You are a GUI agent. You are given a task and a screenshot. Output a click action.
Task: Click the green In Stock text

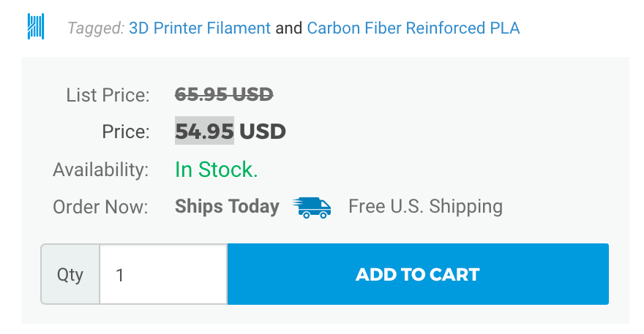point(217,170)
